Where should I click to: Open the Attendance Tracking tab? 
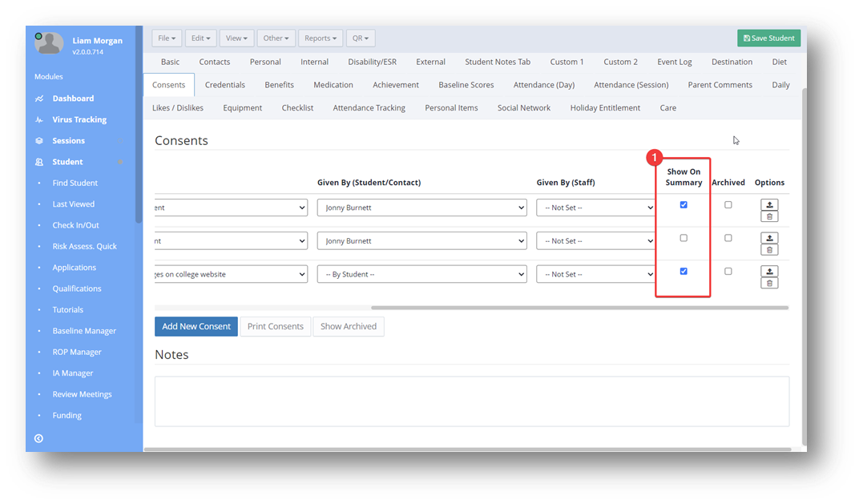[x=369, y=108]
